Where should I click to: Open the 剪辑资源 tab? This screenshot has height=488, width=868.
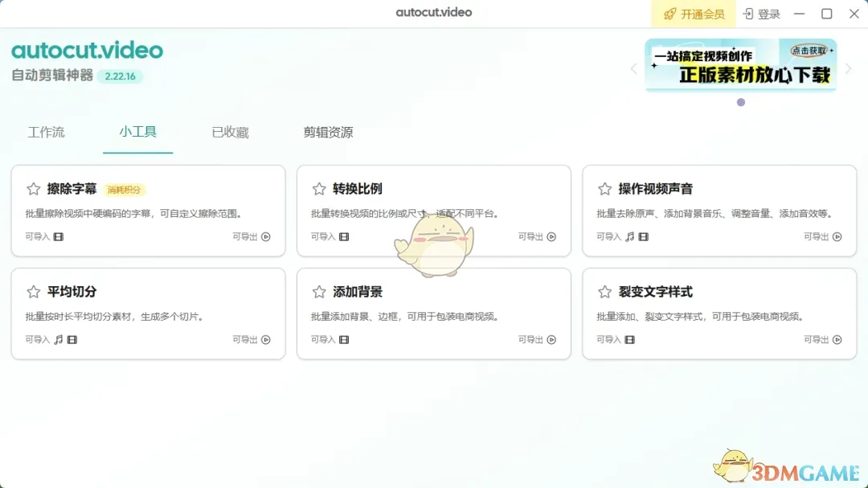328,133
